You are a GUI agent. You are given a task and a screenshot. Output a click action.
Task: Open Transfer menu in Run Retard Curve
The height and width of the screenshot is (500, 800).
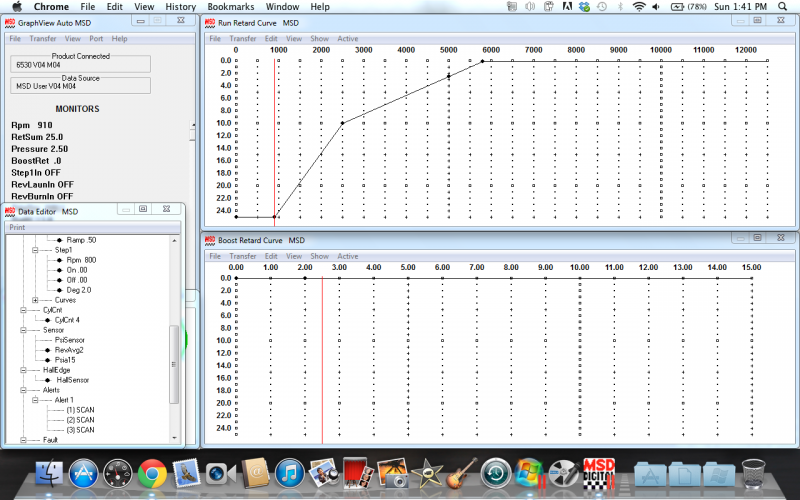[244, 39]
